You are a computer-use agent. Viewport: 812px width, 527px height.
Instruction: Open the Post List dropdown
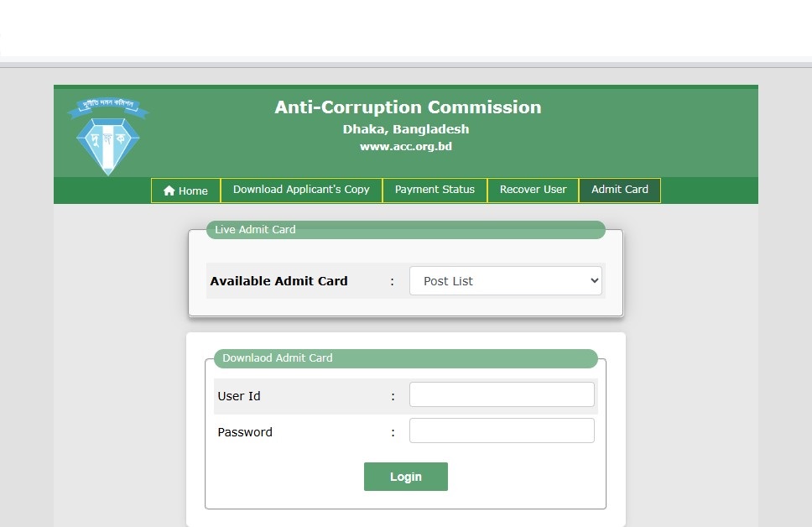[x=505, y=281]
